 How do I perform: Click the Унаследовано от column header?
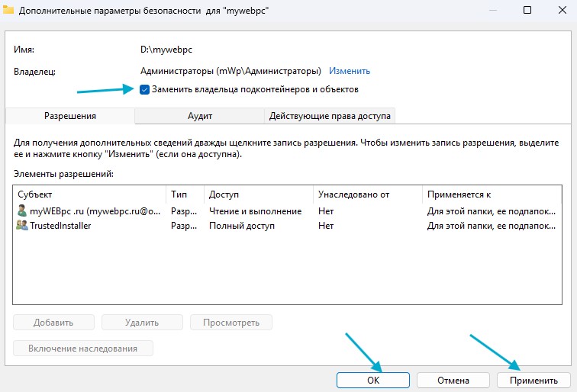click(x=368, y=194)
